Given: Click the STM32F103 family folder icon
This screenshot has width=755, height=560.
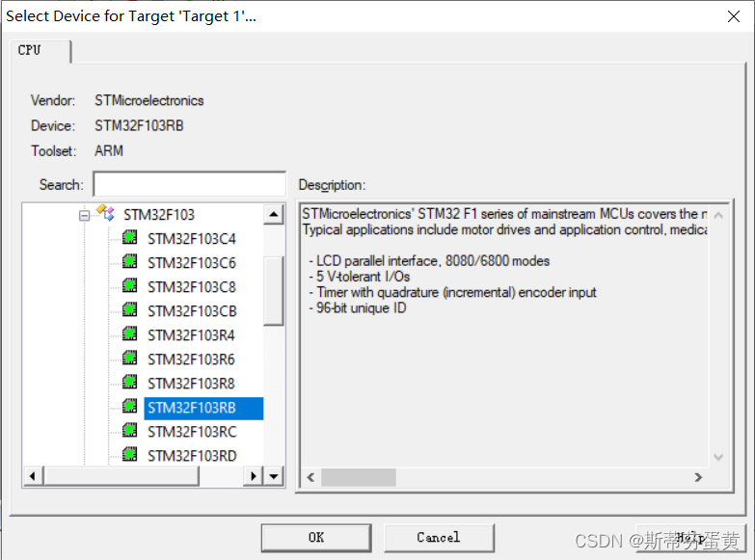Looking at the screenshot, I should pos(105,212).
